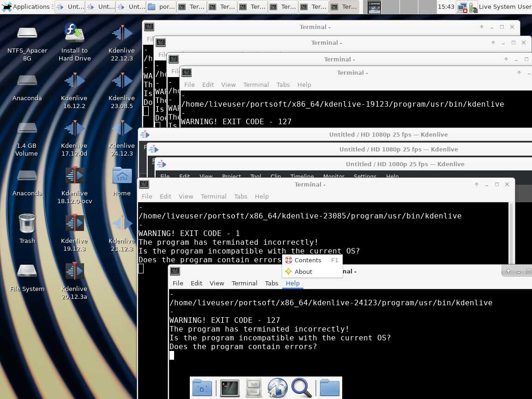Choose About from the open Help menu
The width and height of the screenshot is (532, 399).
312,272
